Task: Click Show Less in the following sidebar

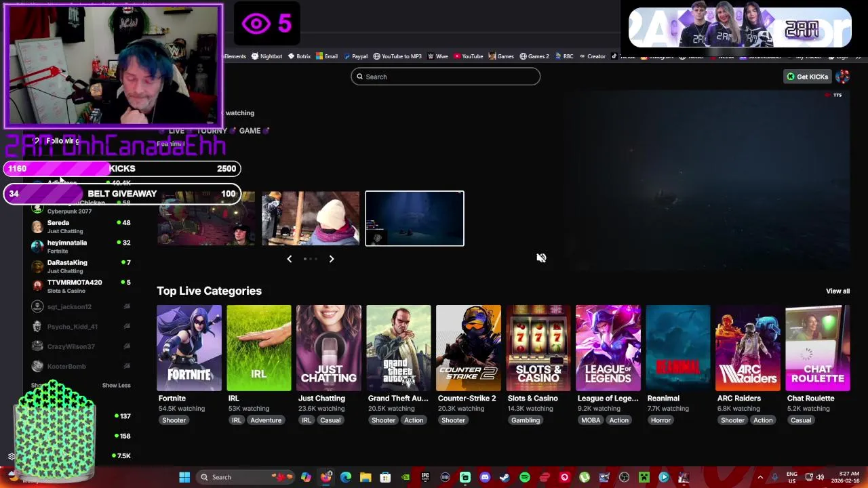Action: (x=116, y=385)
